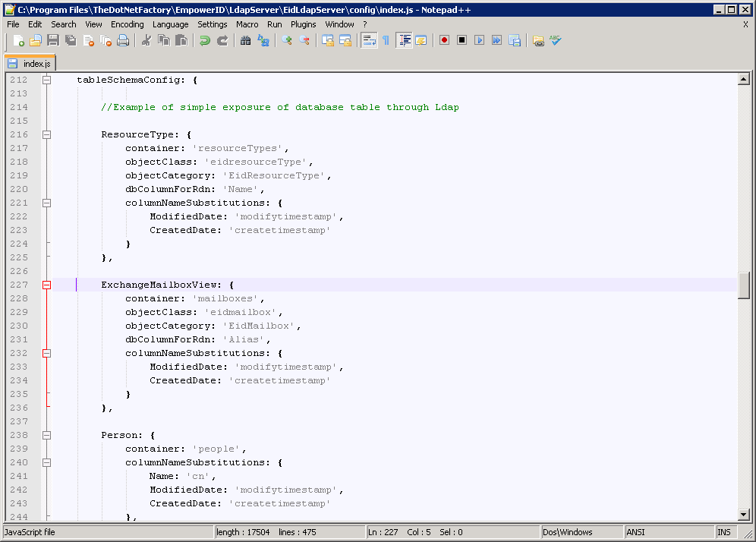Toggle Show All Characters pilcrow icon
Screen dimensions: 756x542
pos(386,40)
